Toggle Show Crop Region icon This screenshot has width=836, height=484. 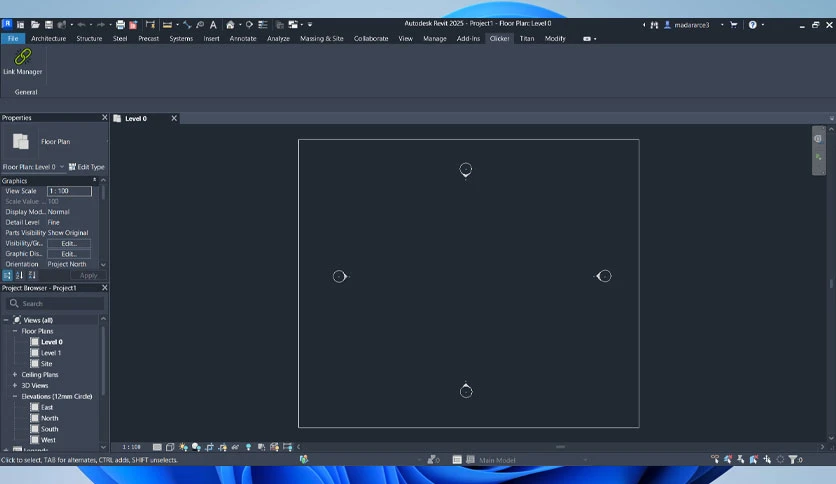(222, 447)
